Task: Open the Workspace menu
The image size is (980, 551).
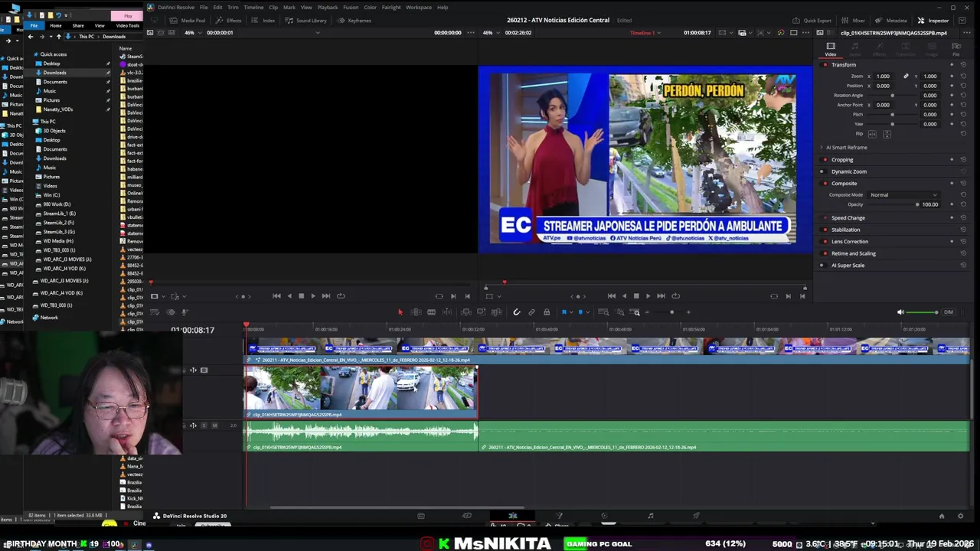Action: click(x=419, y=7)
